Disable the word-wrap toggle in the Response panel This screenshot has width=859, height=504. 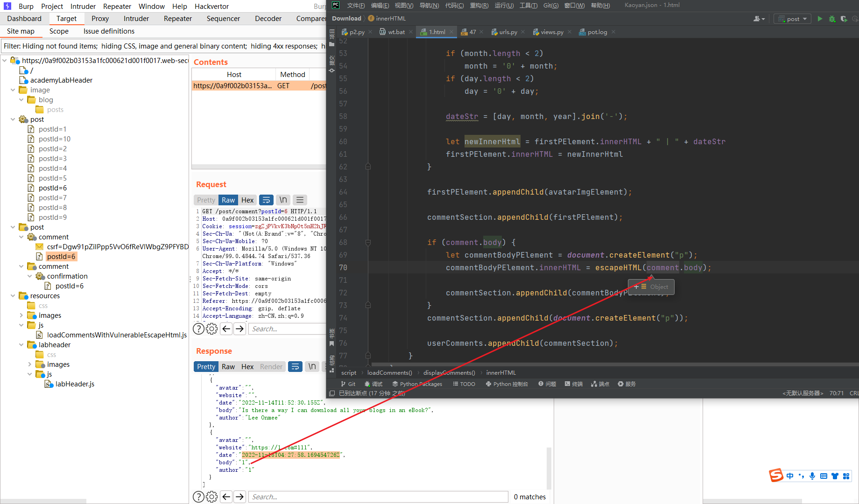pyautogui.click(x=295, y=366)
